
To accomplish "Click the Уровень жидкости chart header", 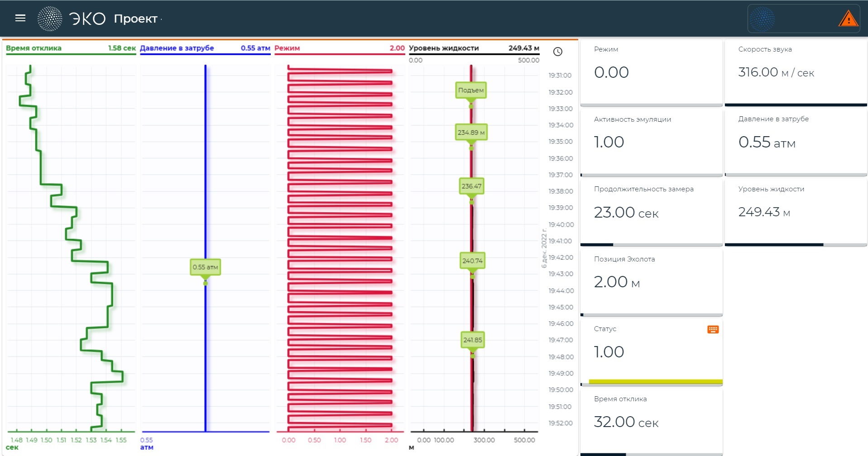I will click(474, 48).
